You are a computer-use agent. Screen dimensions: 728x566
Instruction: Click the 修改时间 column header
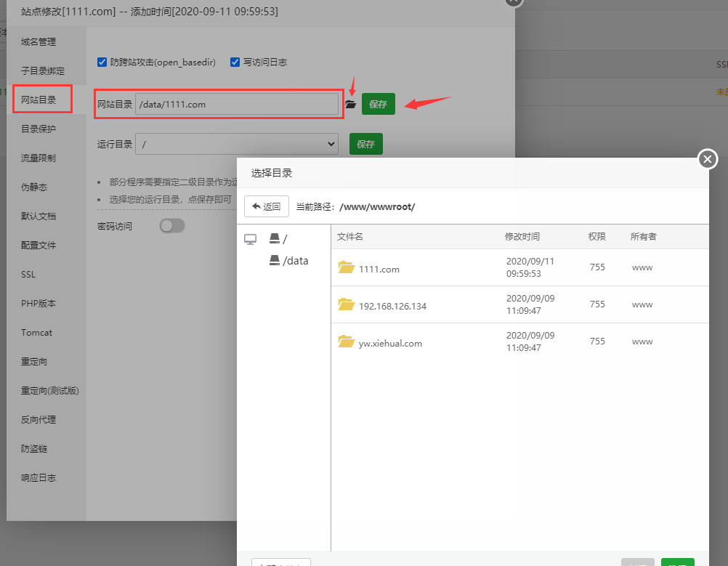click(522, 237)
